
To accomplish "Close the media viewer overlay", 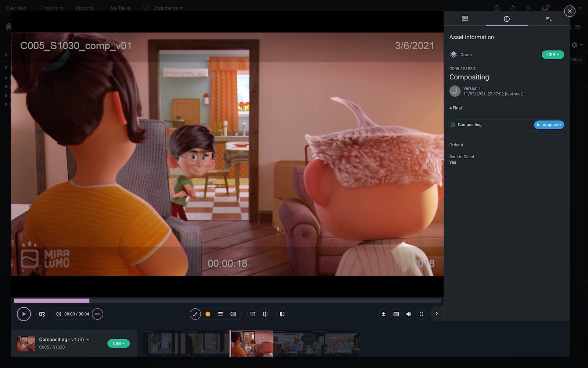I will pos(570,11).
